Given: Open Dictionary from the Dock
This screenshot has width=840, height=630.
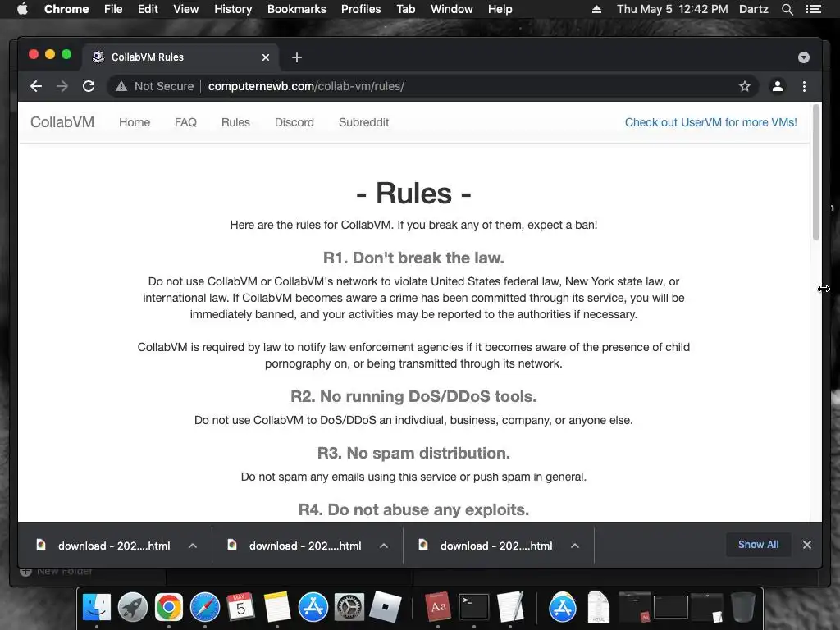Looking at the screenshot, I should tap(438, 608).
